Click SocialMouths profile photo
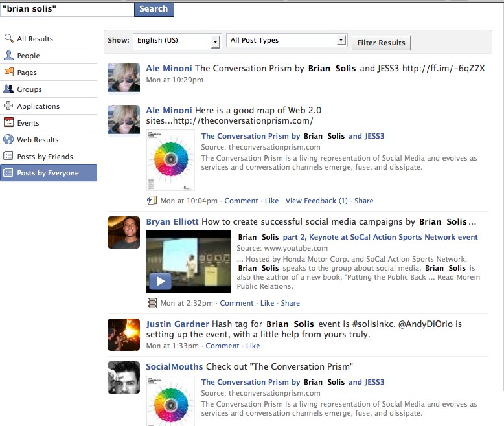Image resolution: width=504 pixels, height=426 pixels. click(x=124, y=377)
